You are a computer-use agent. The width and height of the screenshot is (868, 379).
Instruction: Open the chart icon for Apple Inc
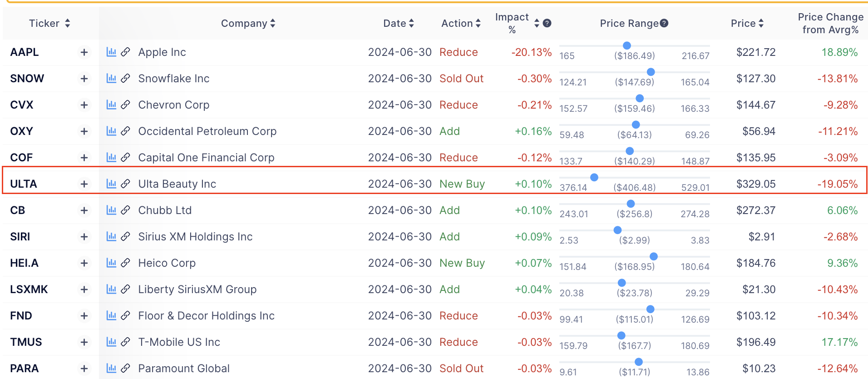point(111,52)
